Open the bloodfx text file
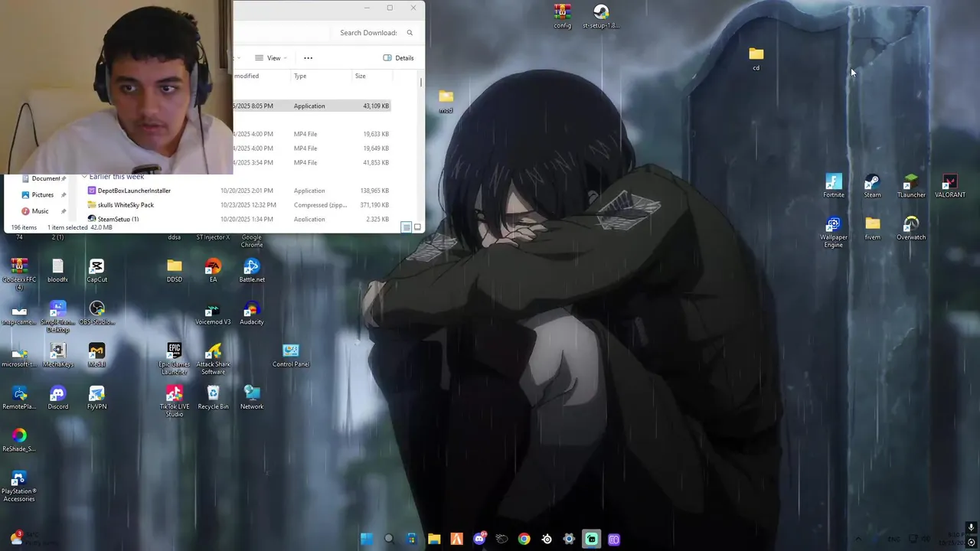Image resolution: width=980 pixels, height=551 pixels. click(x=57, y=270)
